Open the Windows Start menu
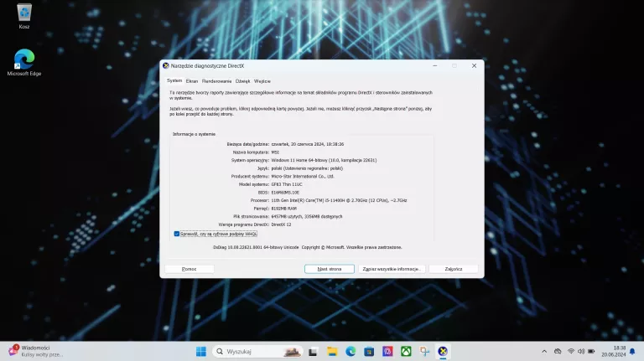644x361 pixels. (x=201, y=352)
